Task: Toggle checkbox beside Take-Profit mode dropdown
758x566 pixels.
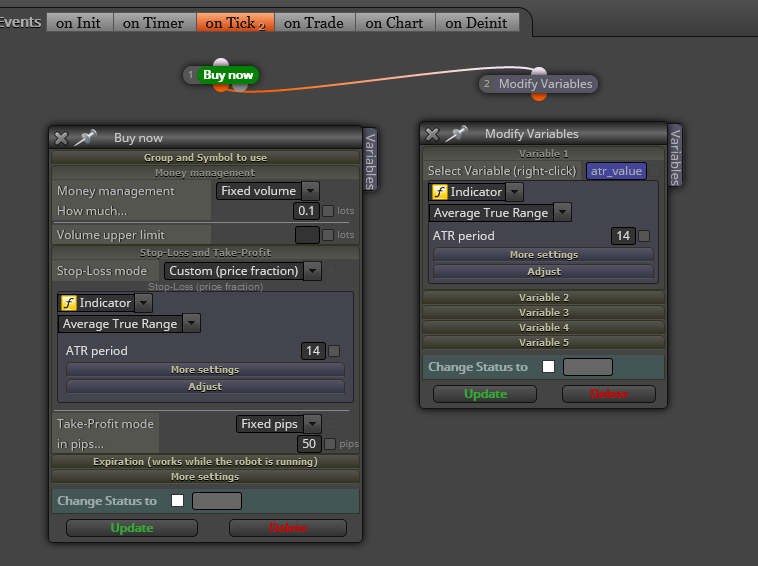Action: [x=330, y=424]
